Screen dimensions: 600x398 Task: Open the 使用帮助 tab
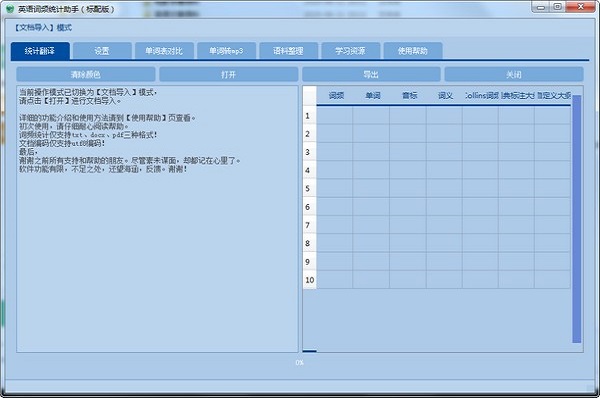click(413, 51)
